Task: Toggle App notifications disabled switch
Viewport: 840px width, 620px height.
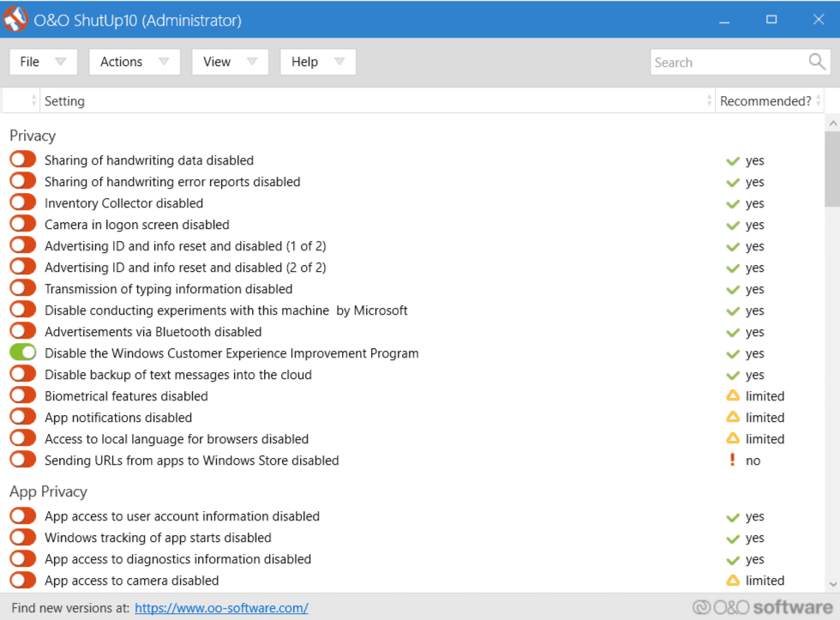Action: [22, 417]
